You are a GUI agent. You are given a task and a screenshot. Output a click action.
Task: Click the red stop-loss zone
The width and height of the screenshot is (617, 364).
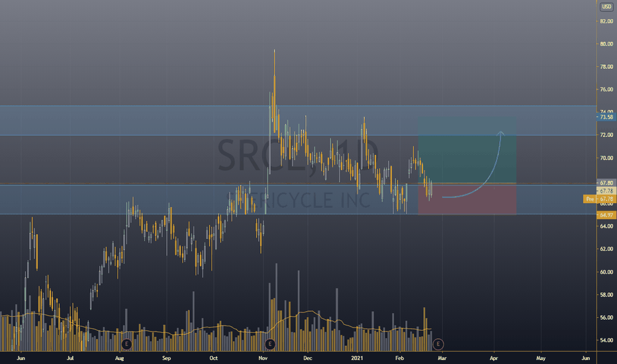point(467,199)
